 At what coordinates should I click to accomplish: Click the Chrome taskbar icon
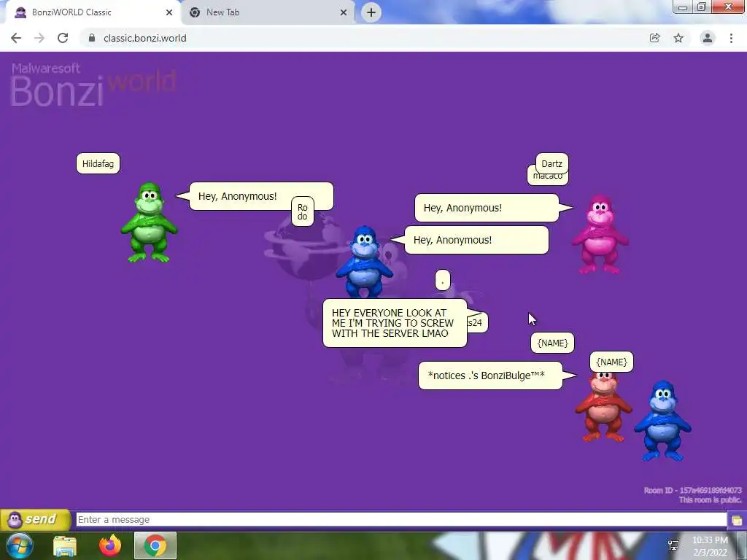tap(155, 545)
